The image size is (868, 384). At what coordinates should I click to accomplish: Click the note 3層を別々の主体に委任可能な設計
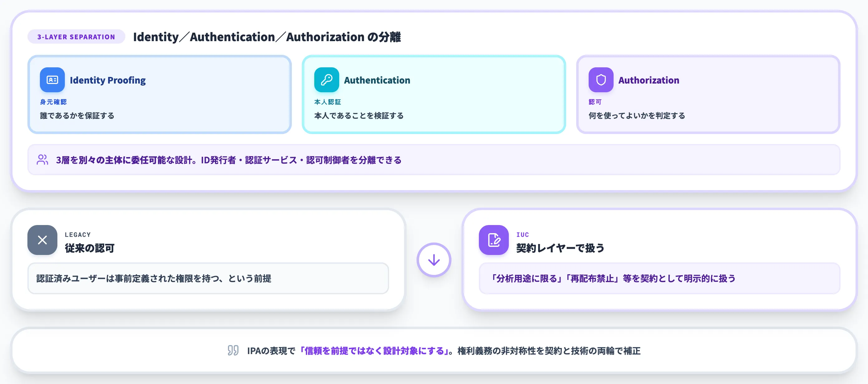click(x=434, y=160)
